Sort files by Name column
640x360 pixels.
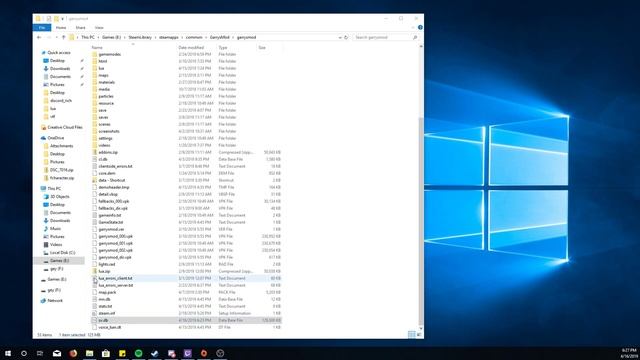97,48
